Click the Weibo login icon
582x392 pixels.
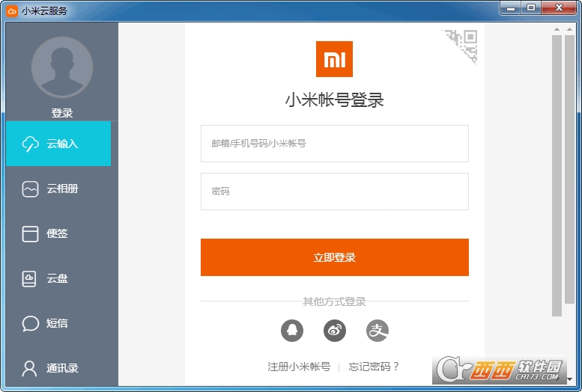pos(335,330)
